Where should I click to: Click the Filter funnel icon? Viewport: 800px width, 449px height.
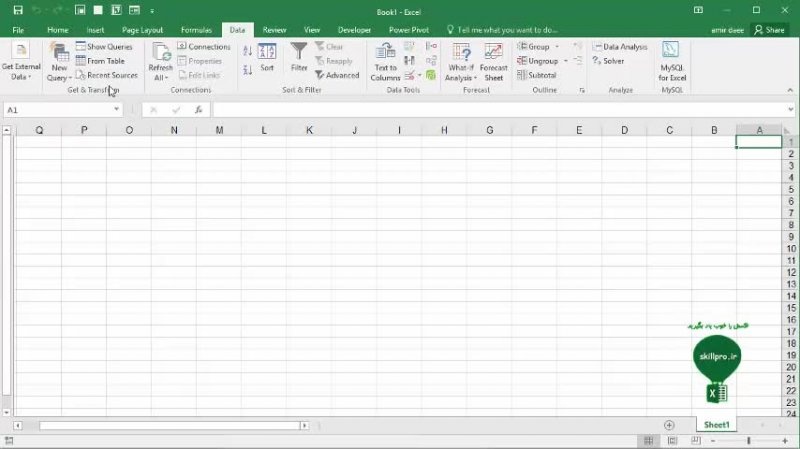pyautogui.click(x=299, y=58)
